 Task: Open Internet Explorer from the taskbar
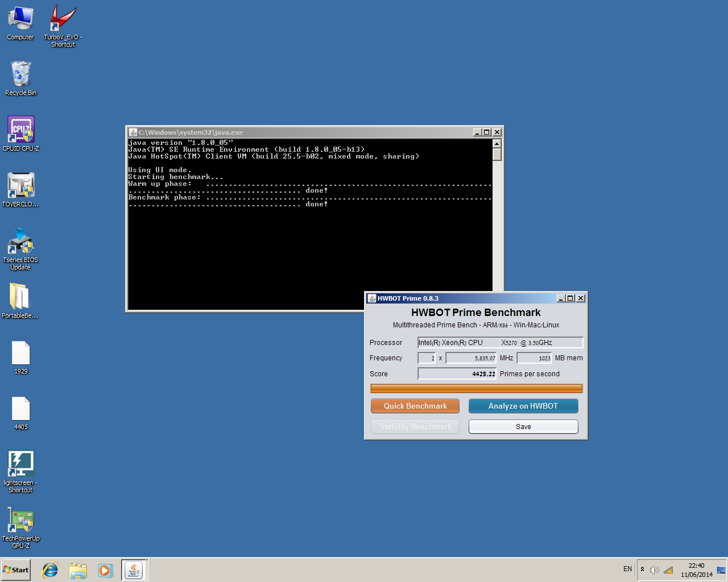pyautogui.click(x=50, y=570)
